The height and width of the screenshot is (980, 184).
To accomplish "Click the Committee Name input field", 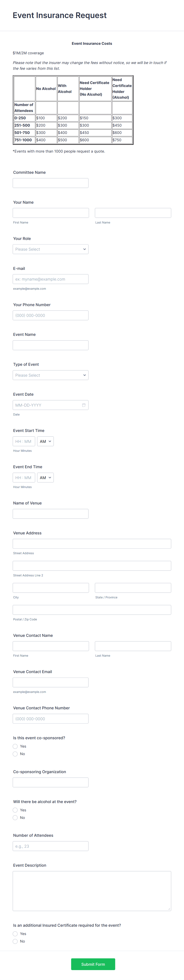I will point(51,183).
